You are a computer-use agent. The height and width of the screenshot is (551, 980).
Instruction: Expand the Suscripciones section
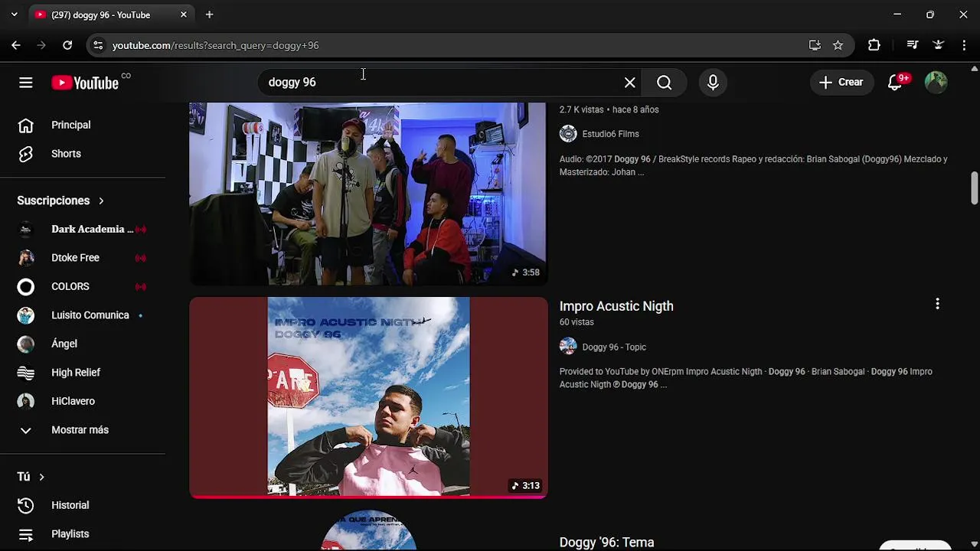60,201
